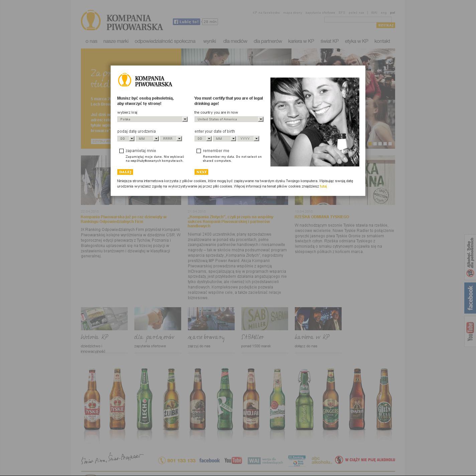This screenshot has width=476, height=476.
Task: Open the English MM month dropdown
Action: (x=224, y=138)
